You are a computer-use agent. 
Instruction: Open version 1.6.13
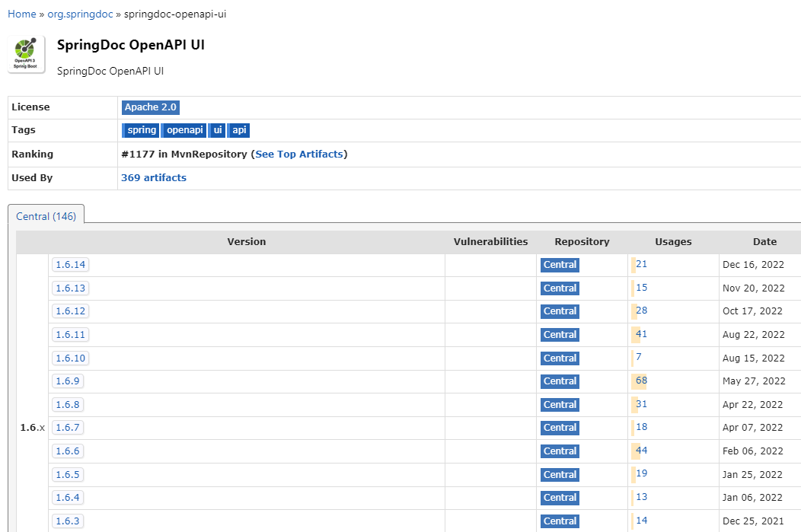click(71, 288)
